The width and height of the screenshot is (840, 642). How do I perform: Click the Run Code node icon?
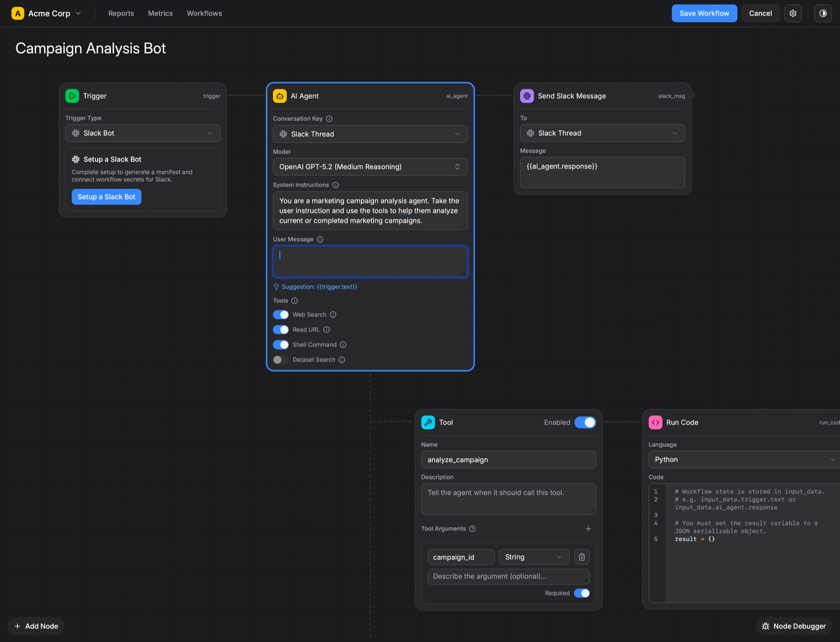(x=656, y=422)
